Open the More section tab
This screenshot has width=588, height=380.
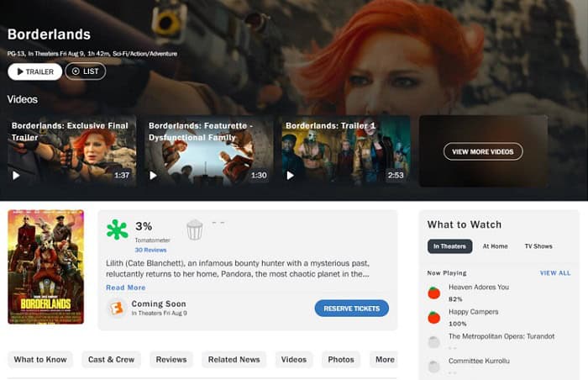click(385, 360)
